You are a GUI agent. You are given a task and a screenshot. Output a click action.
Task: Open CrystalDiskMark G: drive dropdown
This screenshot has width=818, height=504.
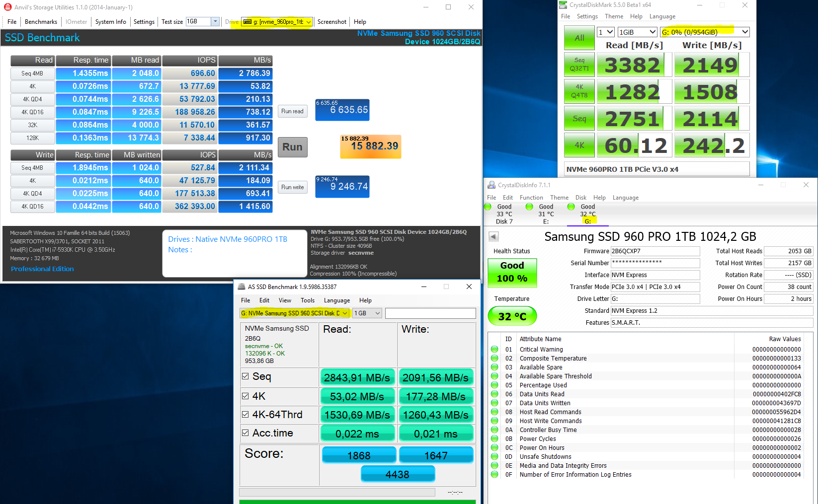tap(705, 32)
